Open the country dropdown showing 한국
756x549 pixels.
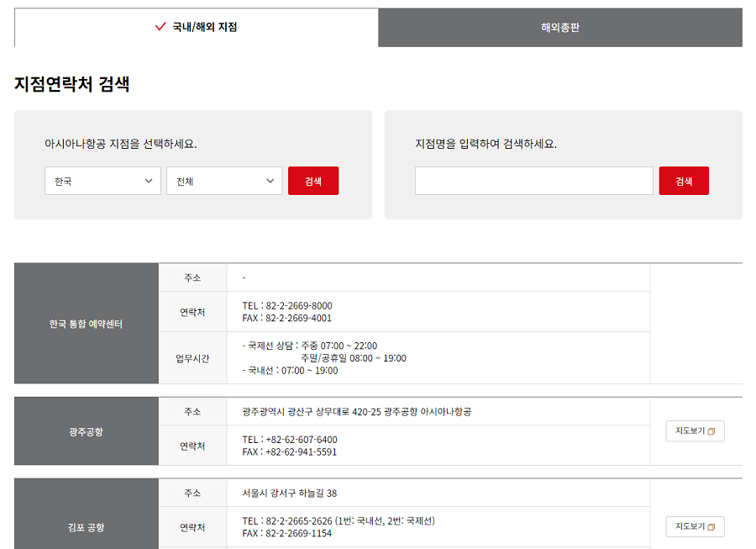102,180
